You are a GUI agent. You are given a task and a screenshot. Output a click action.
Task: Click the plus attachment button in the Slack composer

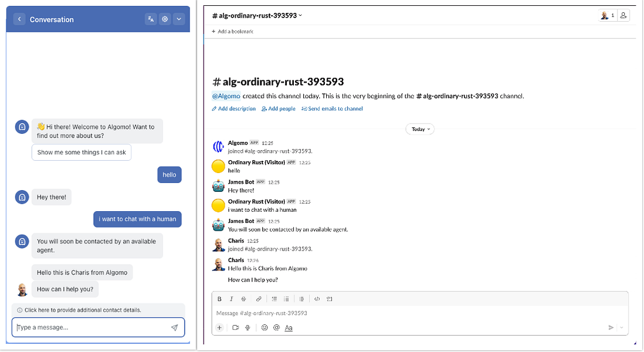click(x=219, y=328)
